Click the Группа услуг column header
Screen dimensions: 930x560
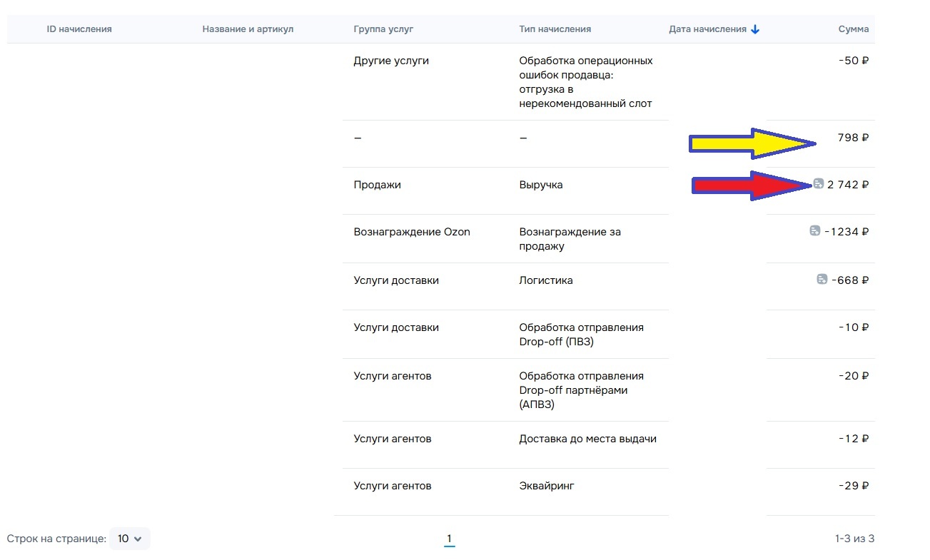click(383, 29)
